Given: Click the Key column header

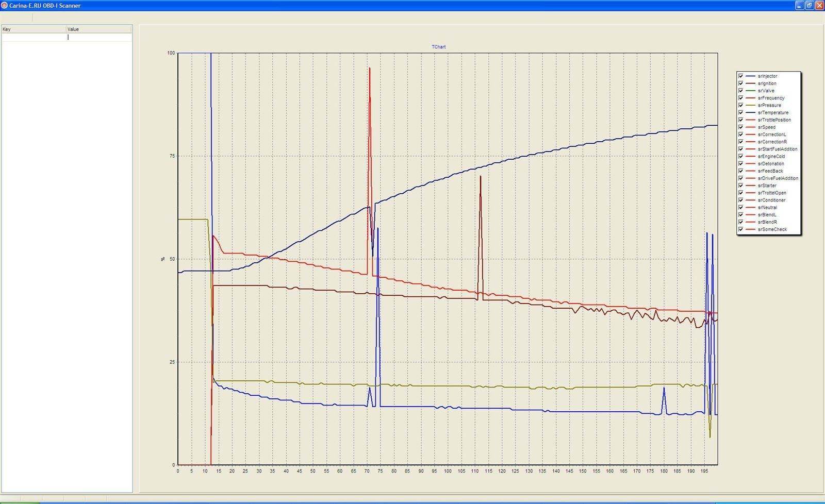Looking at the screenshot, I should pyautogui.click(x=34, y=29).
